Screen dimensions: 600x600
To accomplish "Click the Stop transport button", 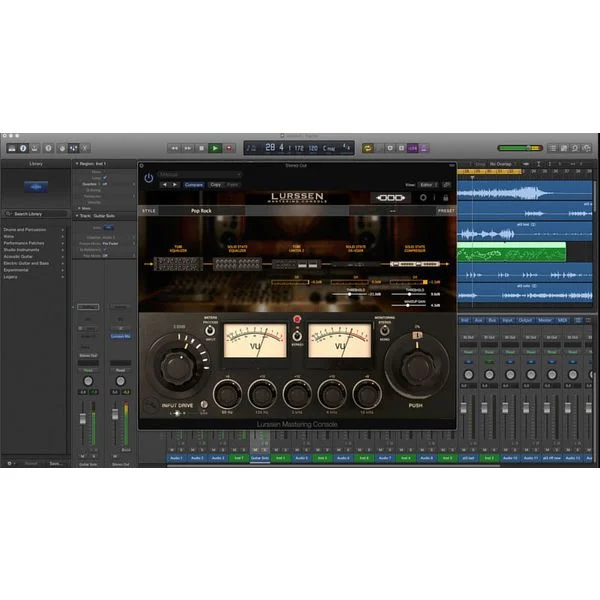I will (201, 148).
